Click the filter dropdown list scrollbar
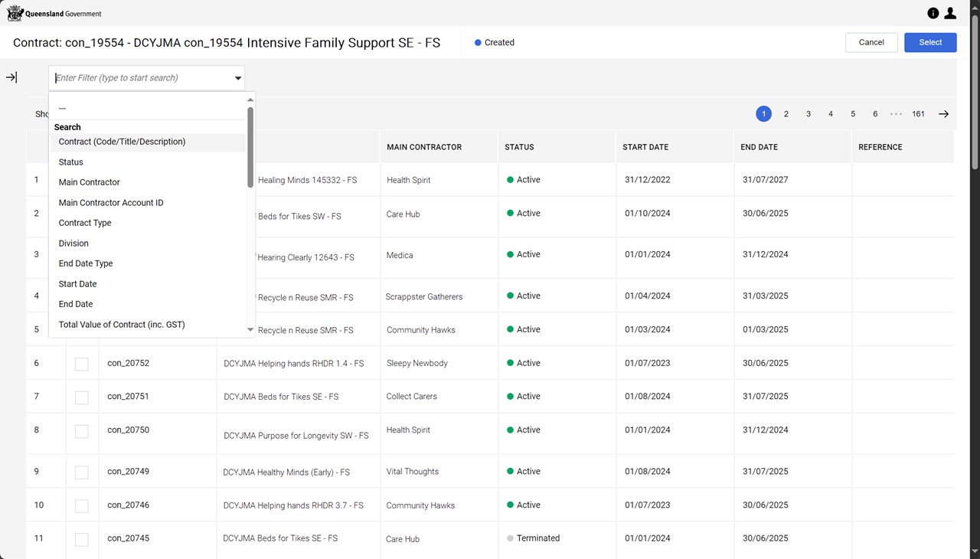The width and height of the screenshot is (980, 559). pyautogui.click(x=250, y=147)
